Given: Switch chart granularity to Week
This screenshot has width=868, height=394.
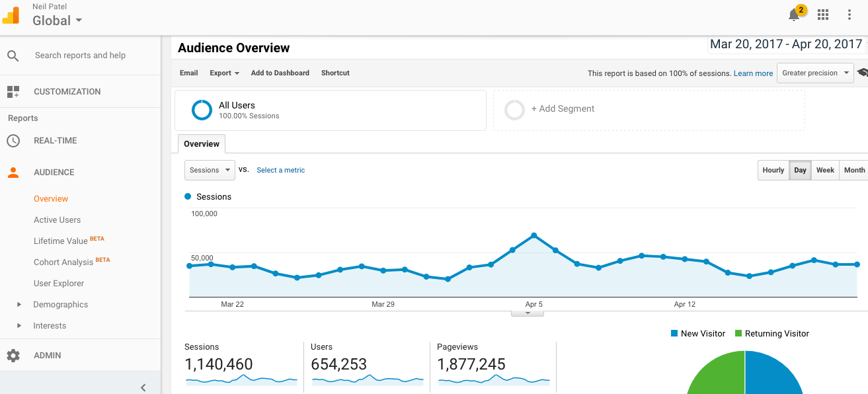Looking at the screenshot, I should tap(825, 170).
